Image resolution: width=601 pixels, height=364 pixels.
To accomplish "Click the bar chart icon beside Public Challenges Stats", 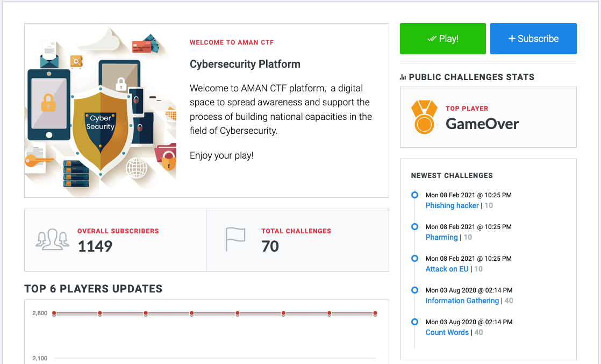I will [403, 77].
